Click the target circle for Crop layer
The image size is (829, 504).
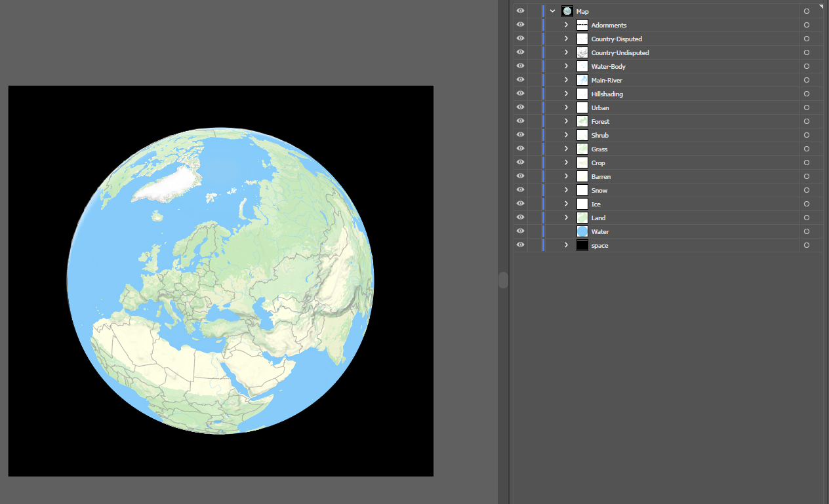[807, 163]
